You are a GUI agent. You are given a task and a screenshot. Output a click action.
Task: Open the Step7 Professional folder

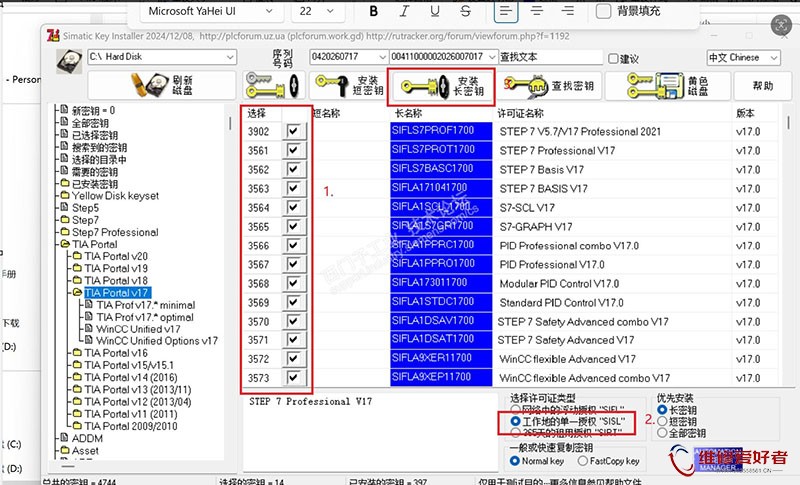point(115,232)
